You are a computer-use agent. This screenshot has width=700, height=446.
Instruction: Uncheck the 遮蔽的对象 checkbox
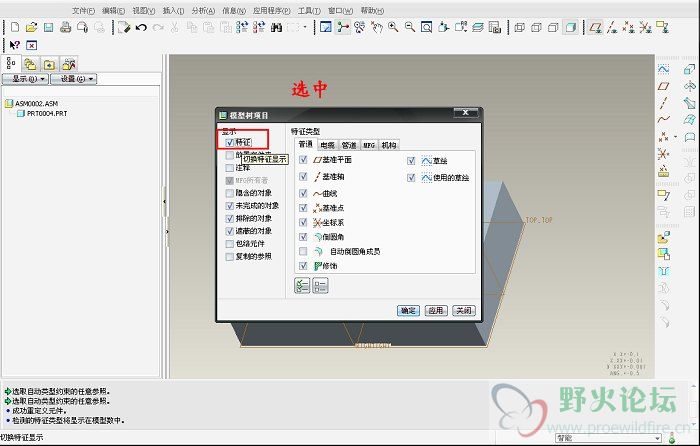click(x=229, y=231)
